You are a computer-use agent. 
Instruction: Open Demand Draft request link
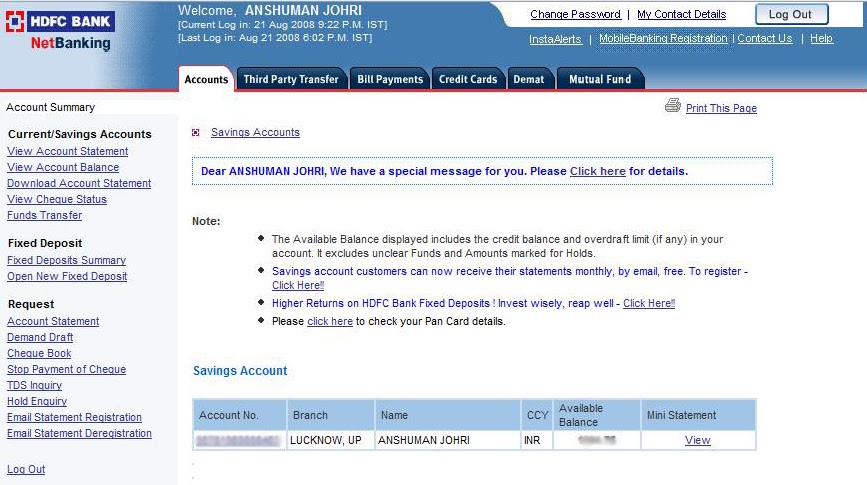click(x=40, y=337)
